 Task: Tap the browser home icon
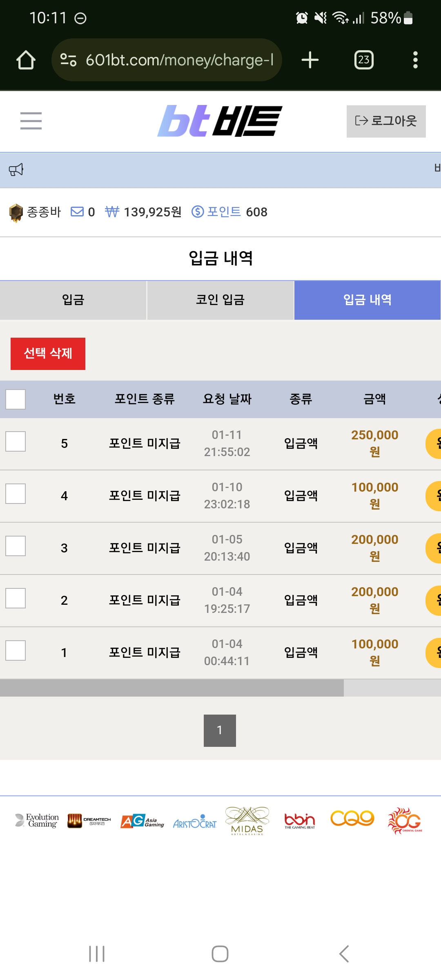26,60
